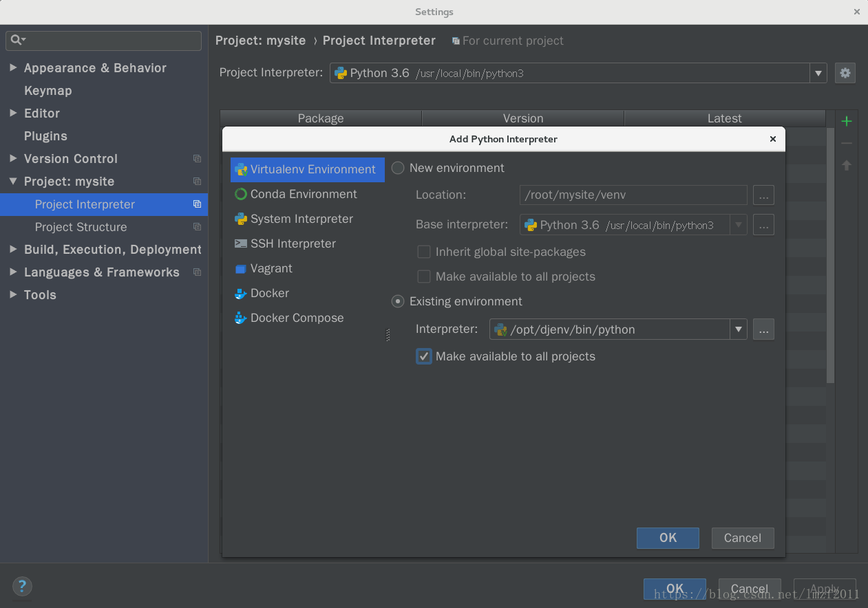The height and width of the screenshot is (608, 868).
Task: Click icon beside Languages & Frameworks
Action: coord(197,272)
